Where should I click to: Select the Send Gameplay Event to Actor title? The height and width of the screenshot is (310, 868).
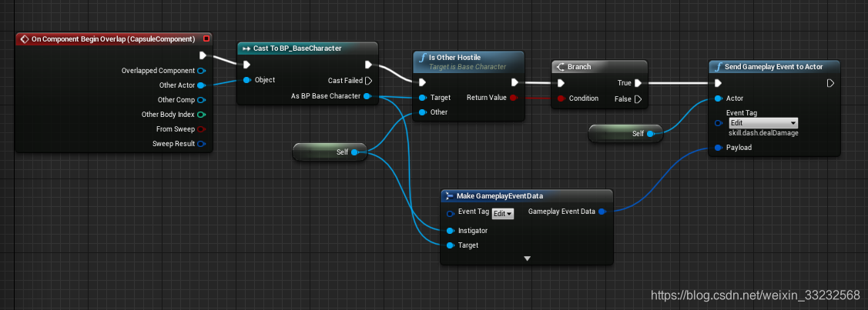click(774, 66)
